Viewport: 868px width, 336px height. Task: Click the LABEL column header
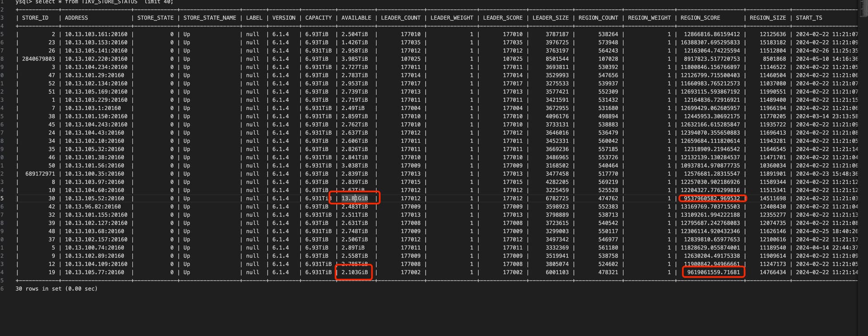click(x=254, y=18)
